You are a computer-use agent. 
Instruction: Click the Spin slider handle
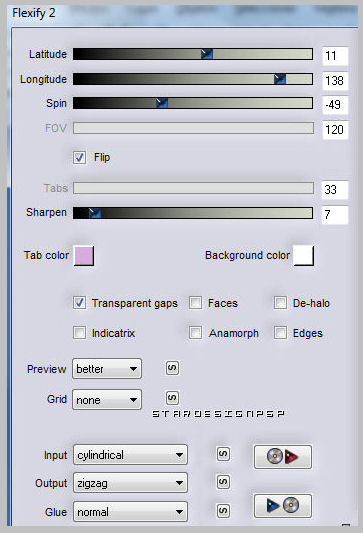[162, 102]
